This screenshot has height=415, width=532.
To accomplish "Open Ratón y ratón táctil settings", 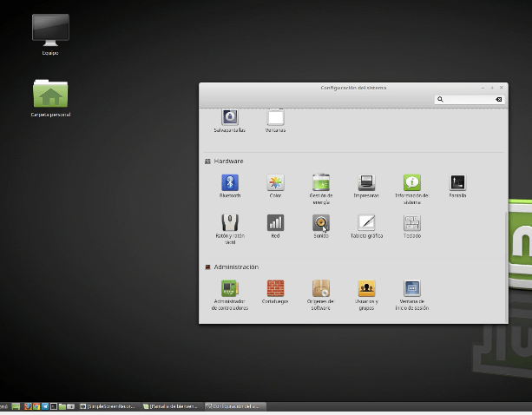I will click(x=229, y=223).
